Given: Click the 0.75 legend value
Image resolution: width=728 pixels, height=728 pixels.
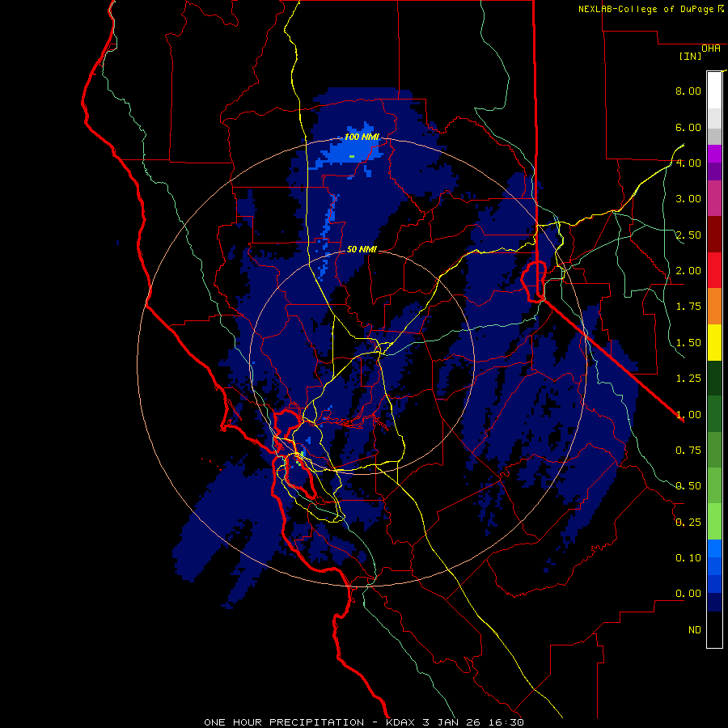Looking at the screenshot, I should [x=688, y=451].
